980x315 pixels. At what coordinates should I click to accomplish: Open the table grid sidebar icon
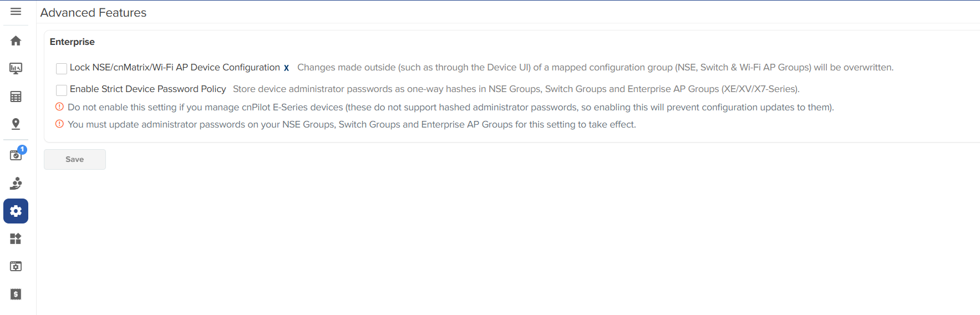click(16, 96)
